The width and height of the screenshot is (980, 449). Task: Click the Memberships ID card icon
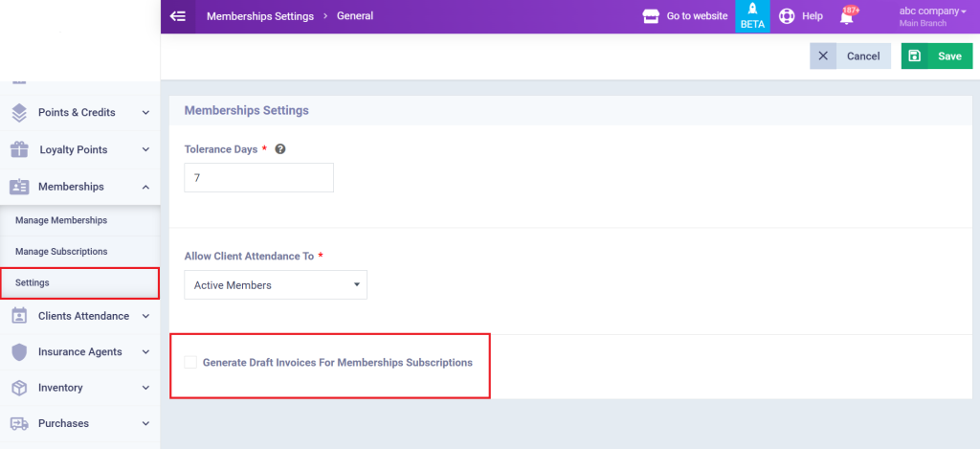click(19, 187)
